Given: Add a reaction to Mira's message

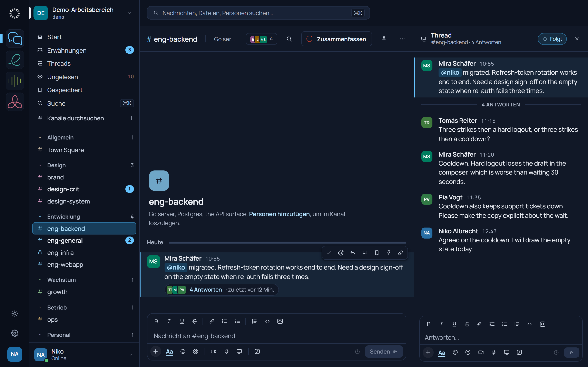Looking at the screenshot, I should (x=341, y=253).
